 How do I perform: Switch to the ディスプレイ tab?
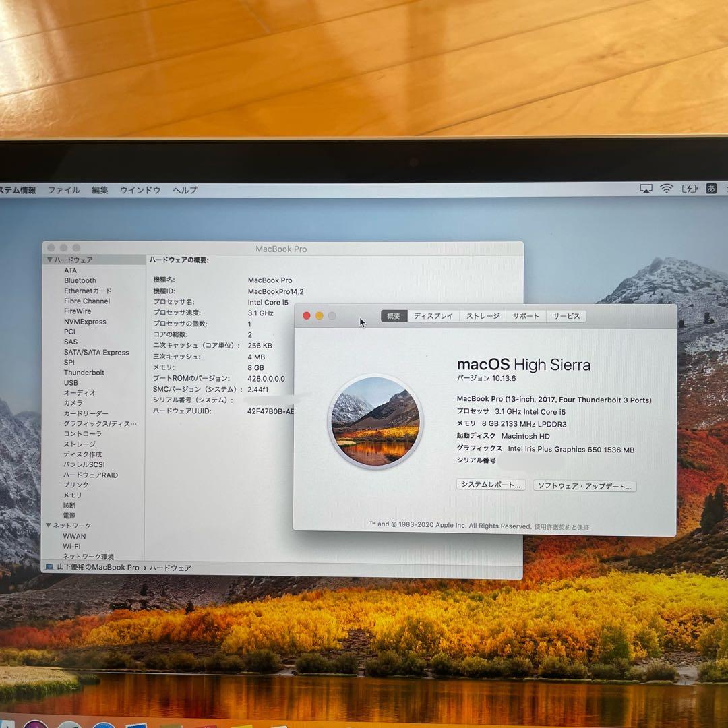434,315
